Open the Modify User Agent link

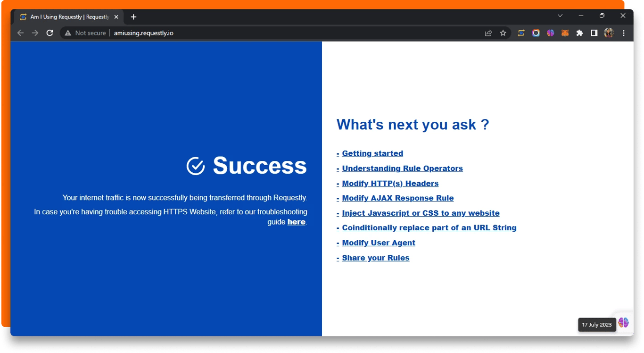(379, 243)
